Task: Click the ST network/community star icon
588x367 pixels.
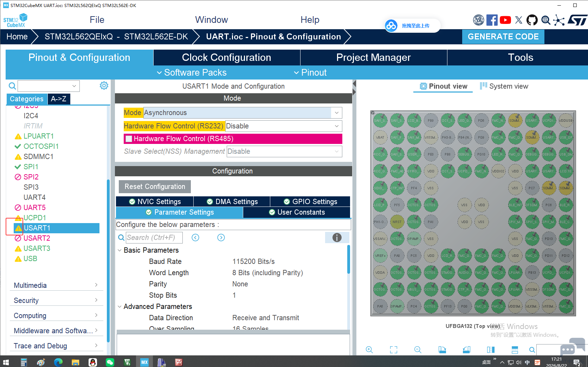Action: (x=559, y=20)
